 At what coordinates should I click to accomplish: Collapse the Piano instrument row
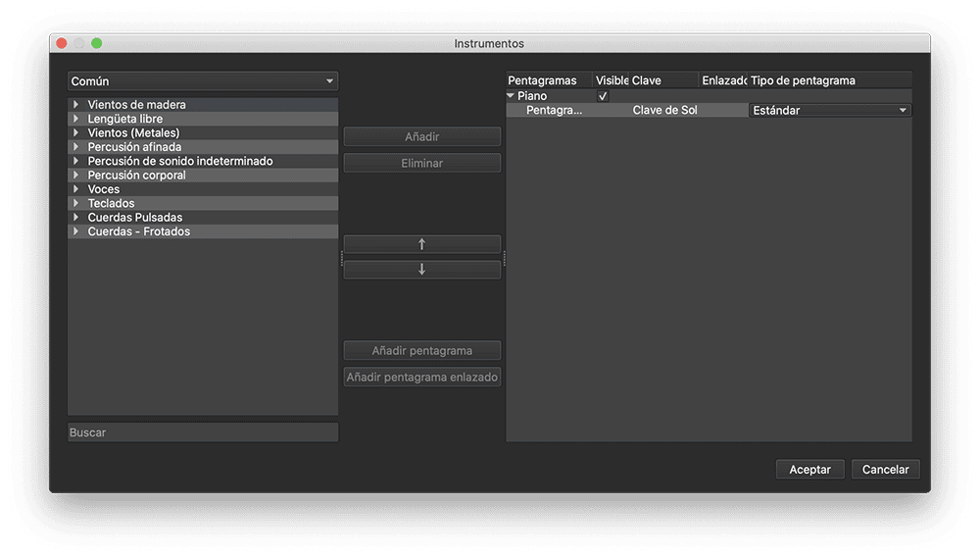pos(511,96)
